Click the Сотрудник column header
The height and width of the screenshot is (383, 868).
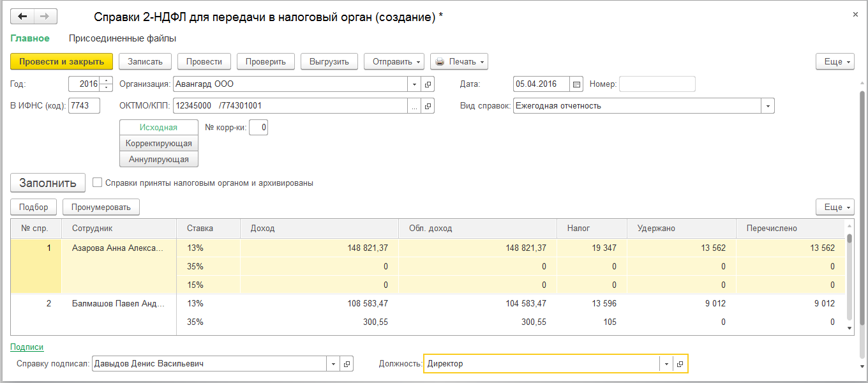click(119, 229)
